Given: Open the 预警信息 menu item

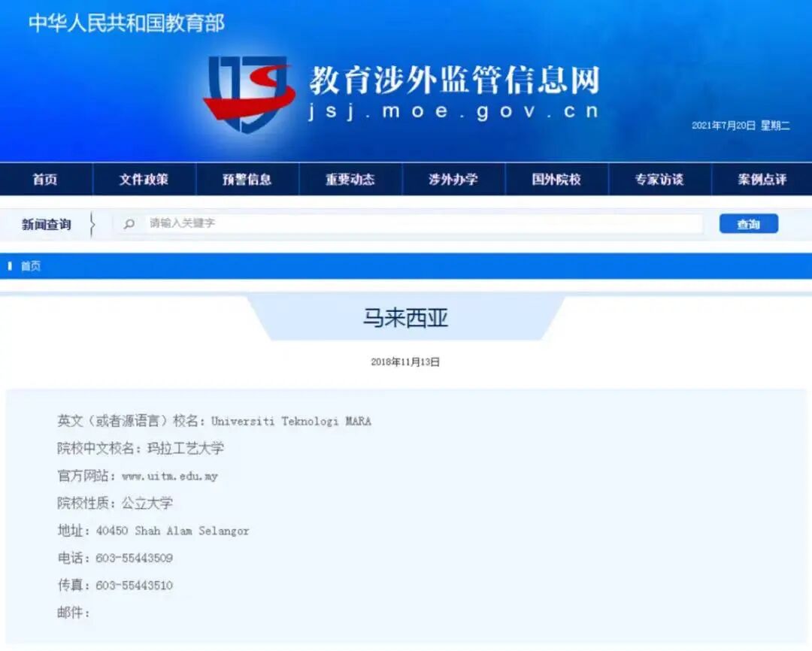Looking at the screenshot, I should (x=247, y=180).
